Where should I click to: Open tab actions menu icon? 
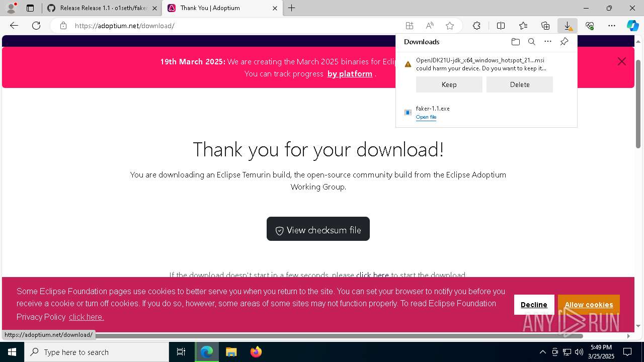click(x=30, y=8)
